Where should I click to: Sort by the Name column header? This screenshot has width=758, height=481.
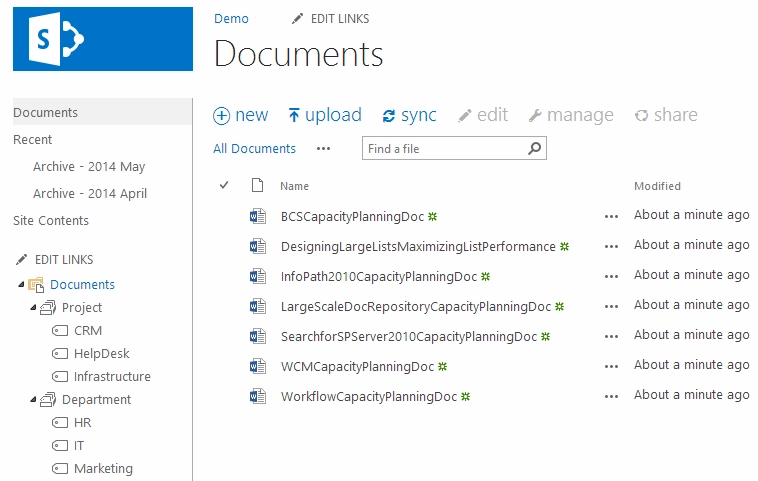click(x=294, y=186)
